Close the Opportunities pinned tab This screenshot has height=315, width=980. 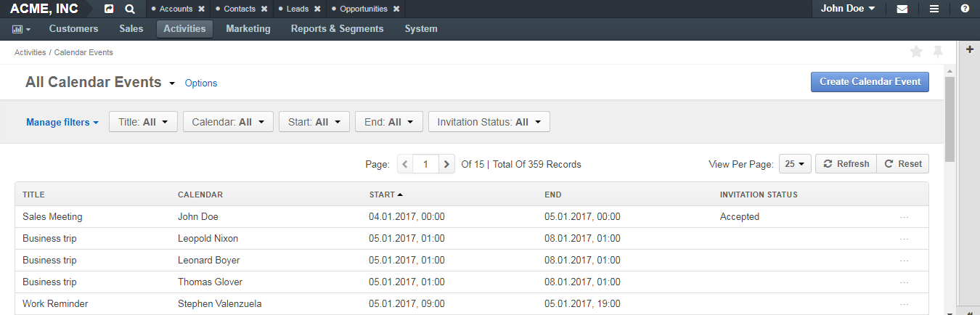click(396, 9)
